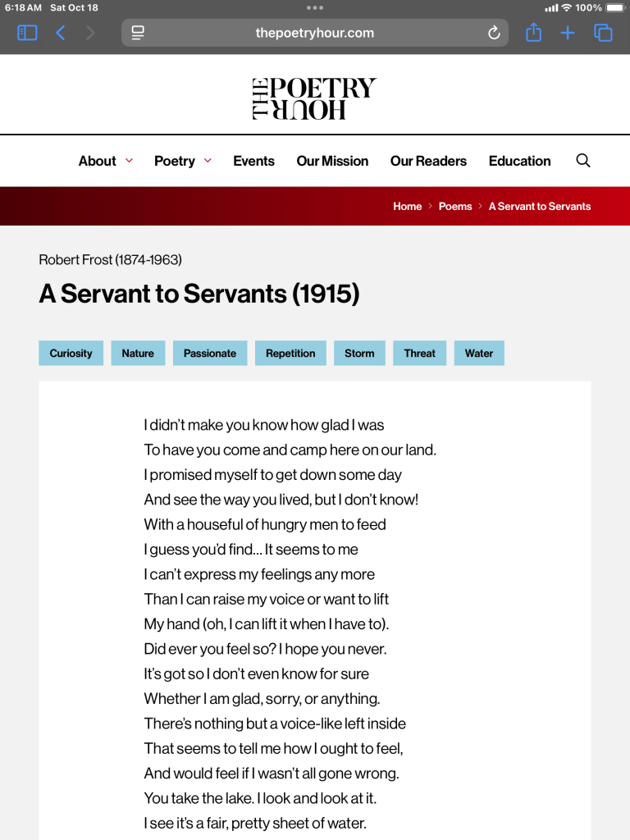
Task: Go to The Poetry Hour logo
Action: (x=314, y=98)
